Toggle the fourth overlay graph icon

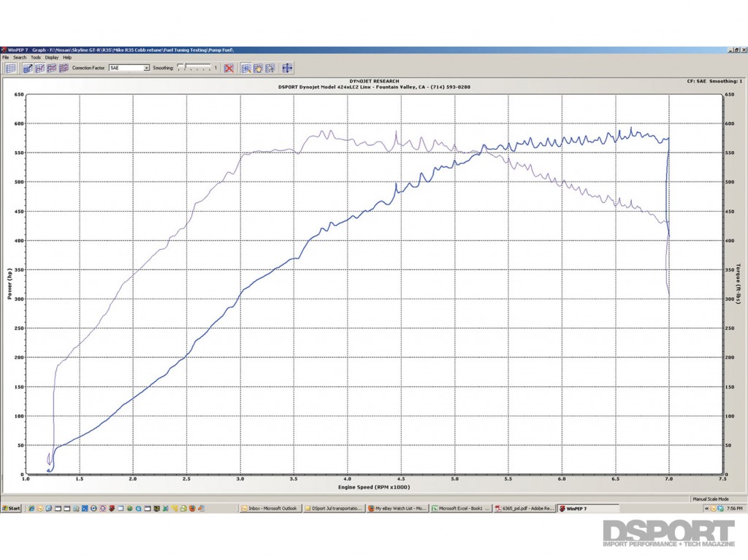click(62, 68)
